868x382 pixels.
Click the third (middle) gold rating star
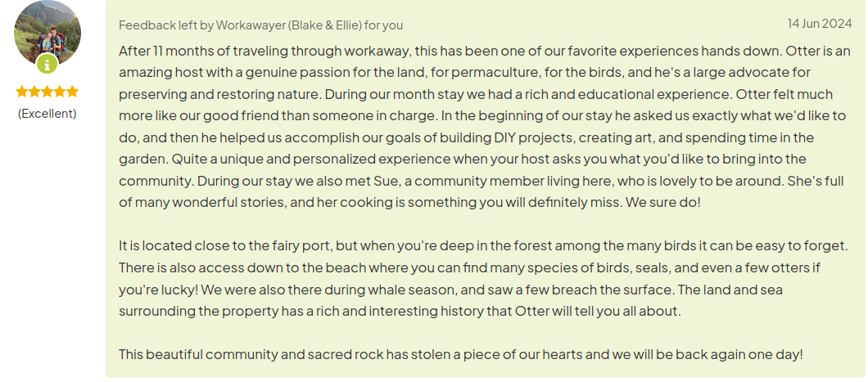[x=47, y=92]
